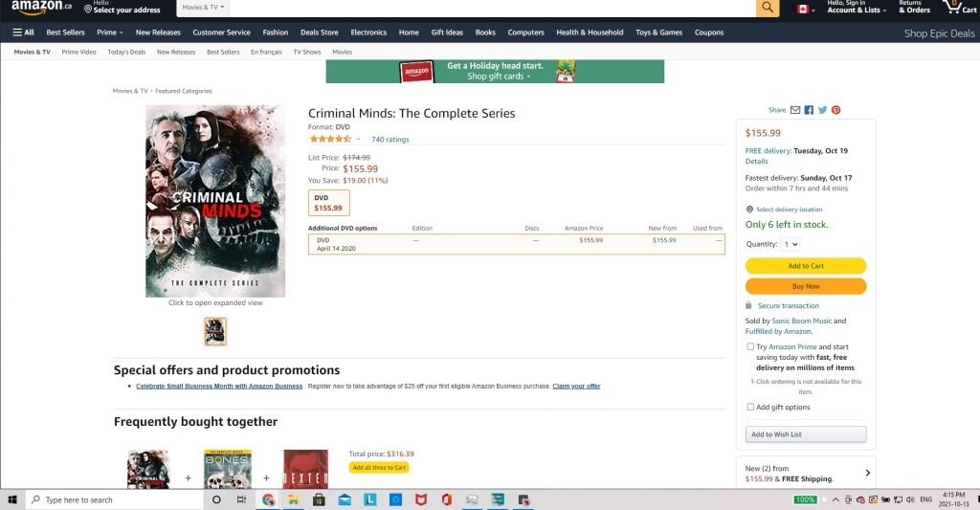
Task: Launch Chrome from the taskbar
Action: pyautogui.click(x=268, y=499)
